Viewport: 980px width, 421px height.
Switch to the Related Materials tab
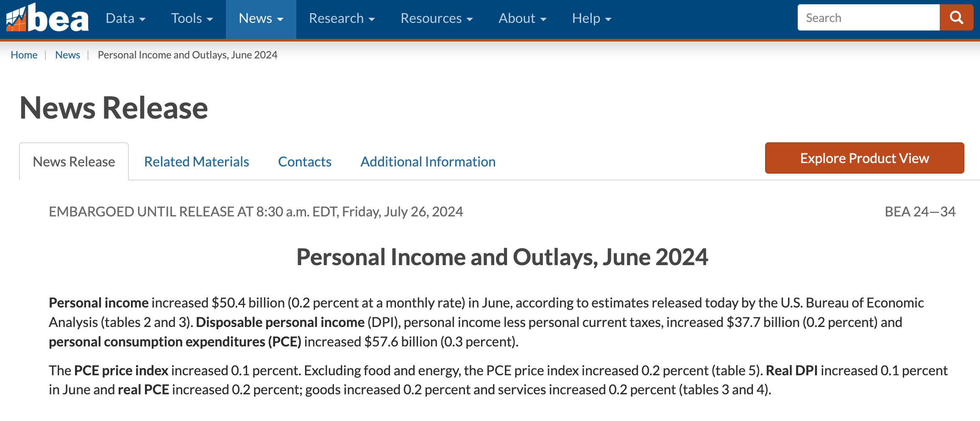pyautogui.click(x=197, y=162)
